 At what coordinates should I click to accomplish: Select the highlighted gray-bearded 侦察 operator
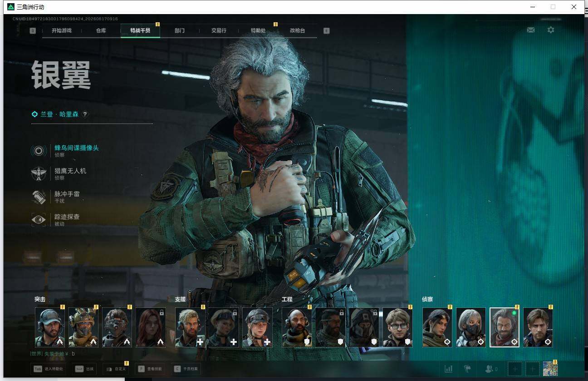pyautogui.click(x=505, y=327)
